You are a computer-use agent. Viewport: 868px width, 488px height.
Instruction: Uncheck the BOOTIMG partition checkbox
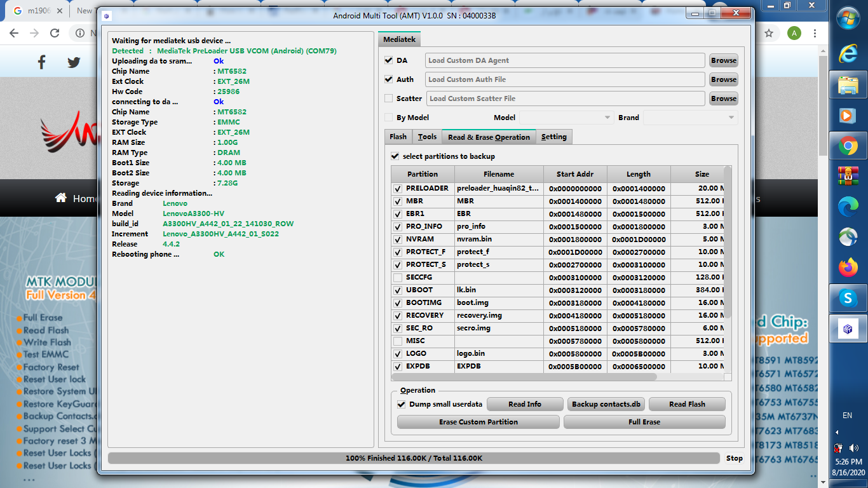point(398,303)
